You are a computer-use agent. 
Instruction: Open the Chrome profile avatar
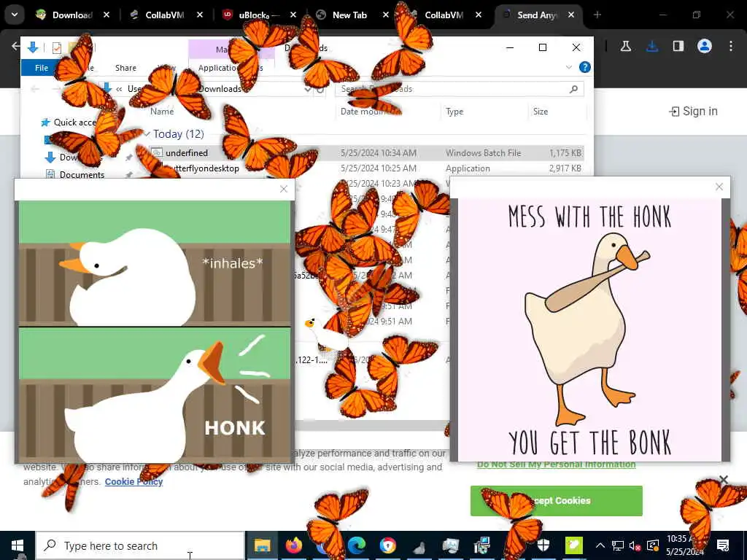click(x=704, y=46)
